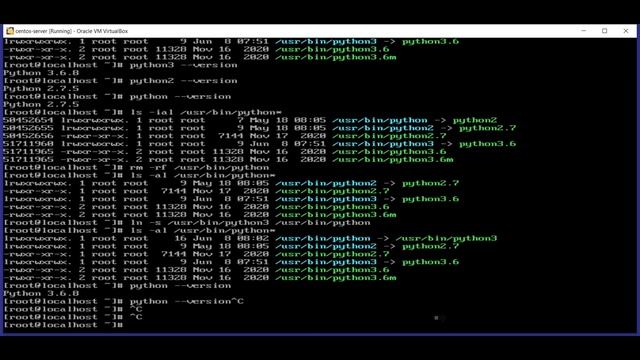This screenshot has width=640, height=360.
Task: Click the timestamp "08:02"
Action: click(253, 238)
